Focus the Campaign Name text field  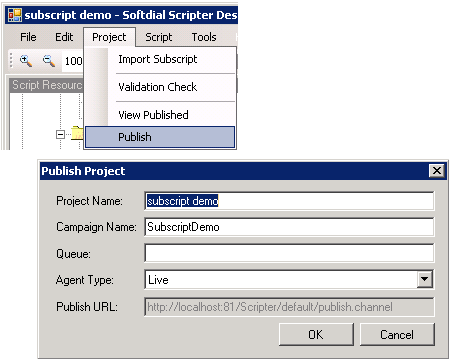289,227
